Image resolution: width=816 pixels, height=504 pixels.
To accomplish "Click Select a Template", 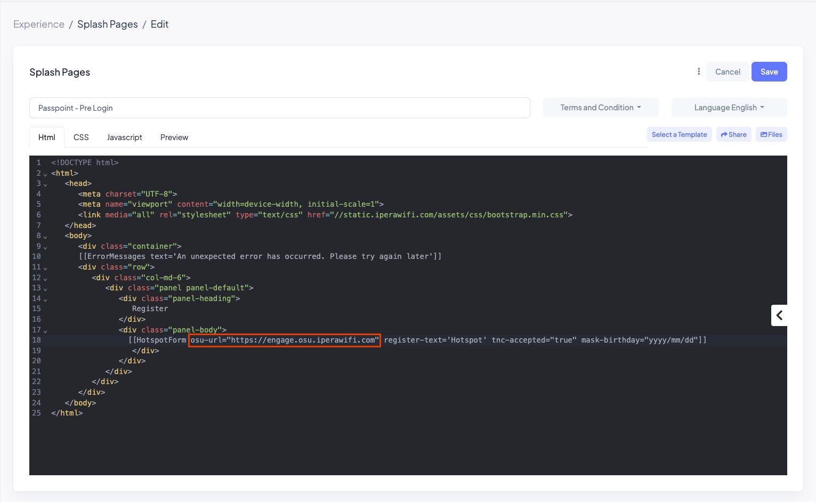I will [x=680, y=134].
